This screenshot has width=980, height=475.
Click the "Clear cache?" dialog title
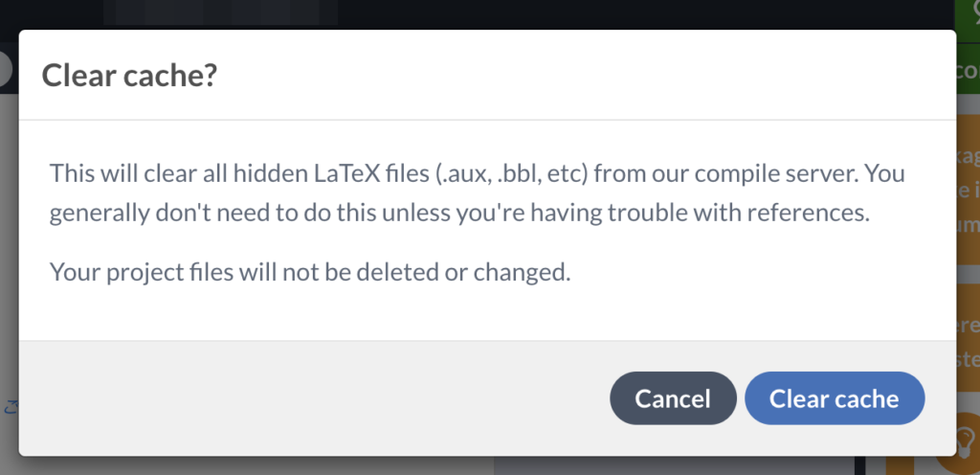pyautogui.click(x=129, y=76)
